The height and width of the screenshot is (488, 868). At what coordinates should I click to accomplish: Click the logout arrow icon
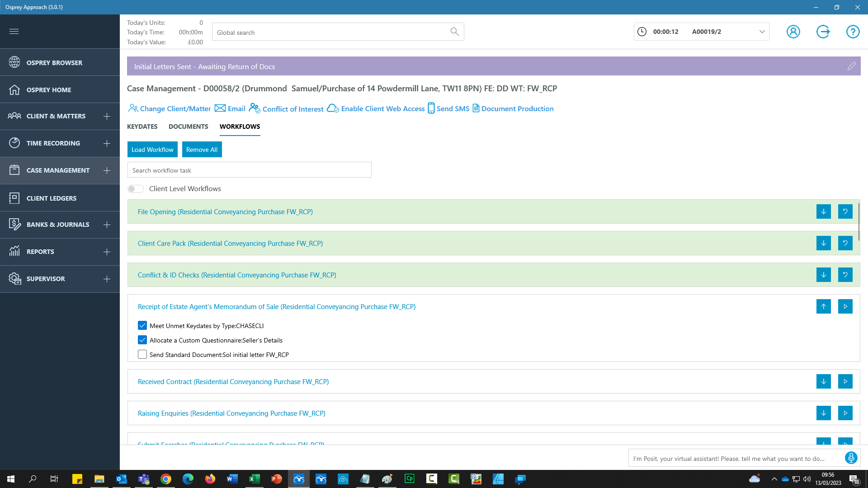(x=823, y=32)
